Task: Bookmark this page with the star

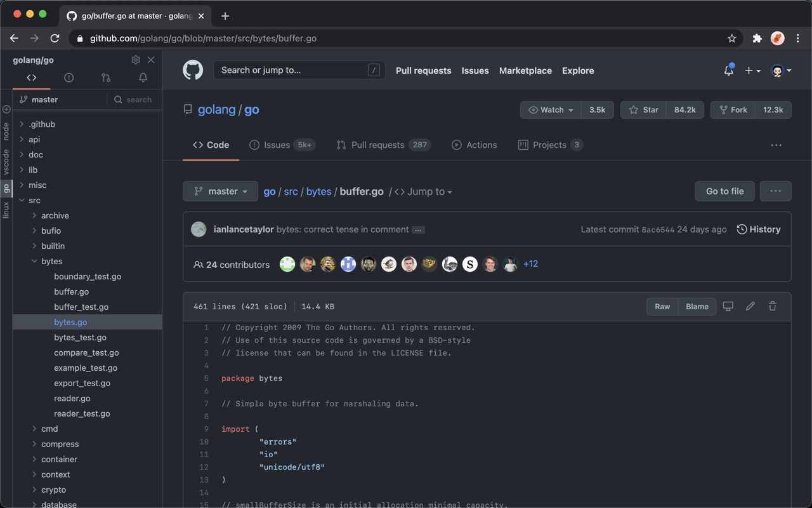Action: point(731,38)
